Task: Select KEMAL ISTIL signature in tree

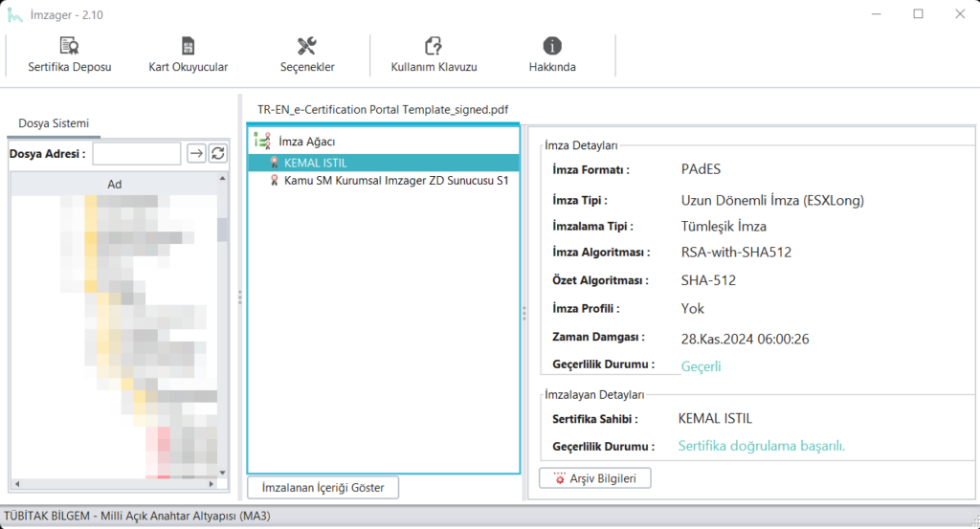Action: (x=383, y=163)
